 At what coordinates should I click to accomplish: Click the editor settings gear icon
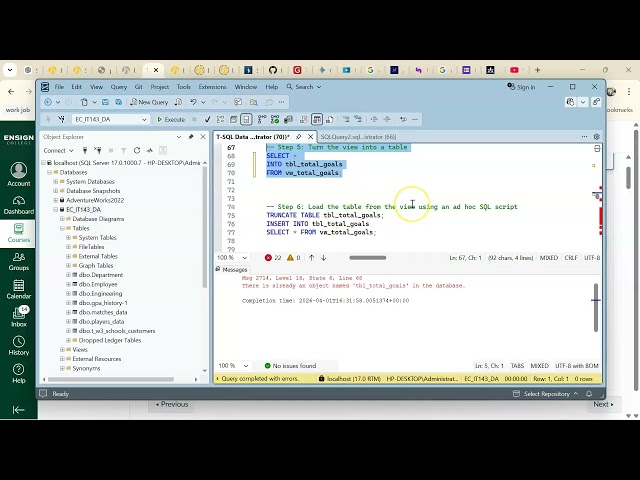pyautogui.click(x=596, y=137)
